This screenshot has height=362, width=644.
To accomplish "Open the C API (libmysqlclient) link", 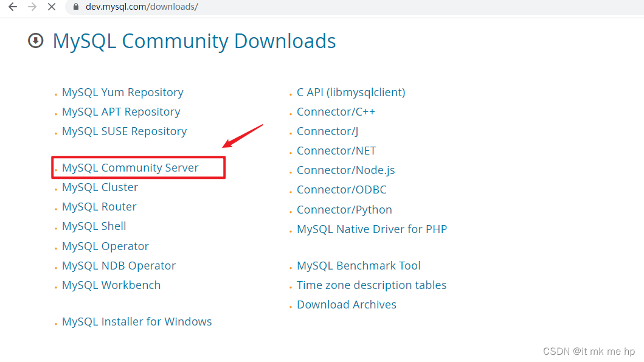I will [351, 92].
